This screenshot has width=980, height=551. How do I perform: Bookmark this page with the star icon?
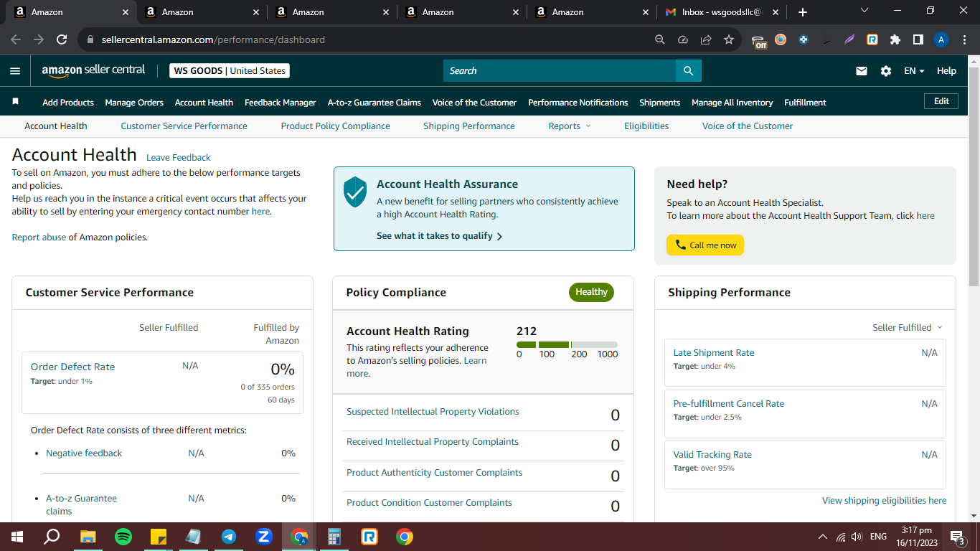[x=729, y=40]
